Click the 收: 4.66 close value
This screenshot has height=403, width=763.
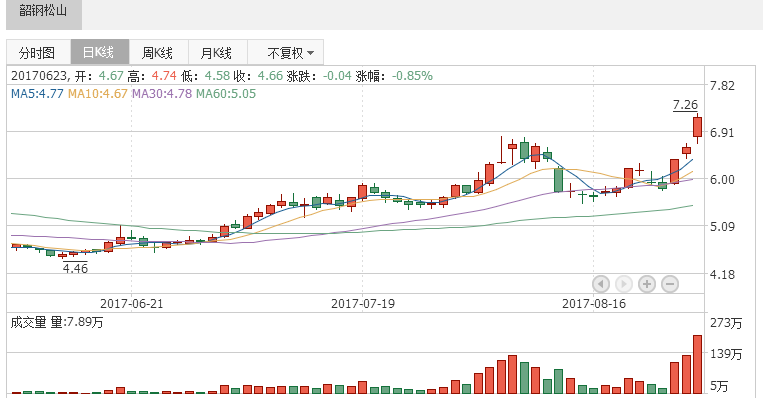(x=257, y=76)
